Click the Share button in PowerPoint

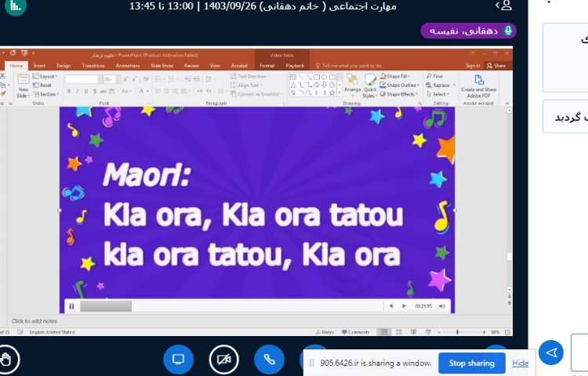tap(496, 66)
